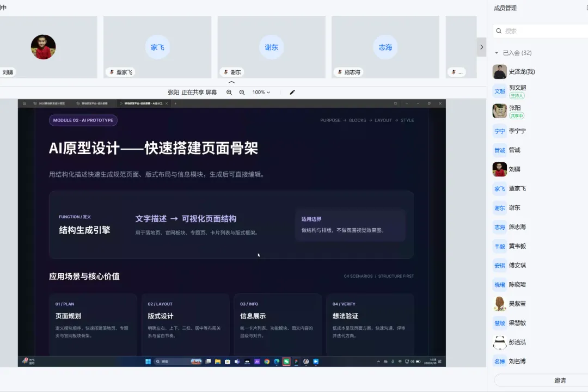Open WeChat in the shared taskbar
Viewport: 588px width, 392px height.
tap(286, 362)
